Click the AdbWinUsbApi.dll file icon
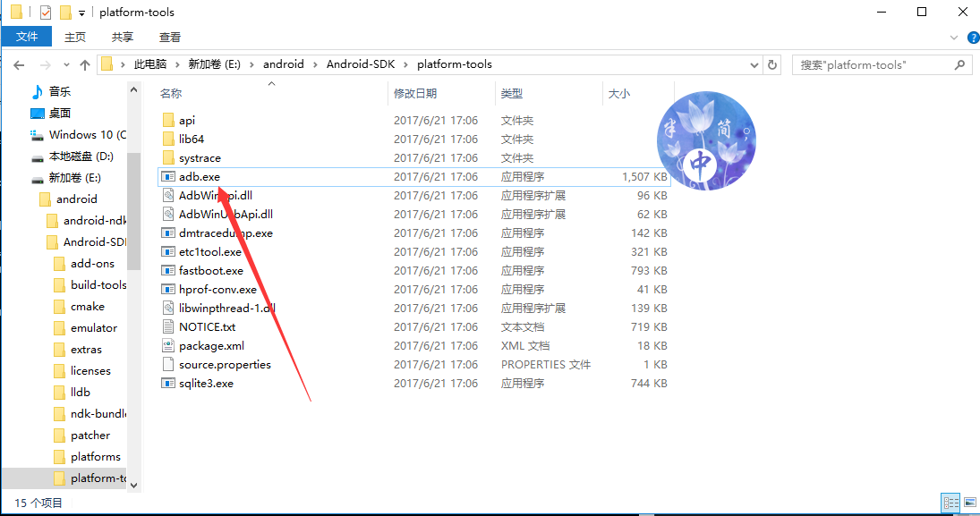980x516 pixels. 167,215
